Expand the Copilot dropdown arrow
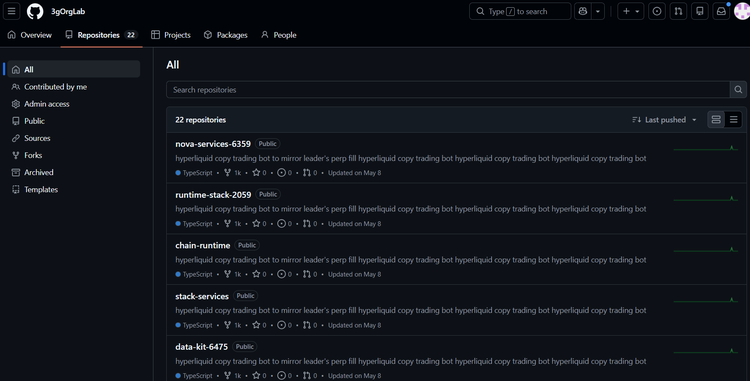Viewport: 750px width, 381px height. coord(598,11)
